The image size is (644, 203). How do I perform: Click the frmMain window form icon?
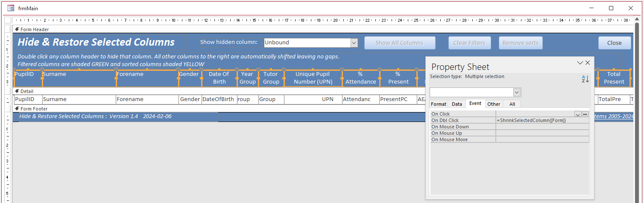click(x=11, y=8)
